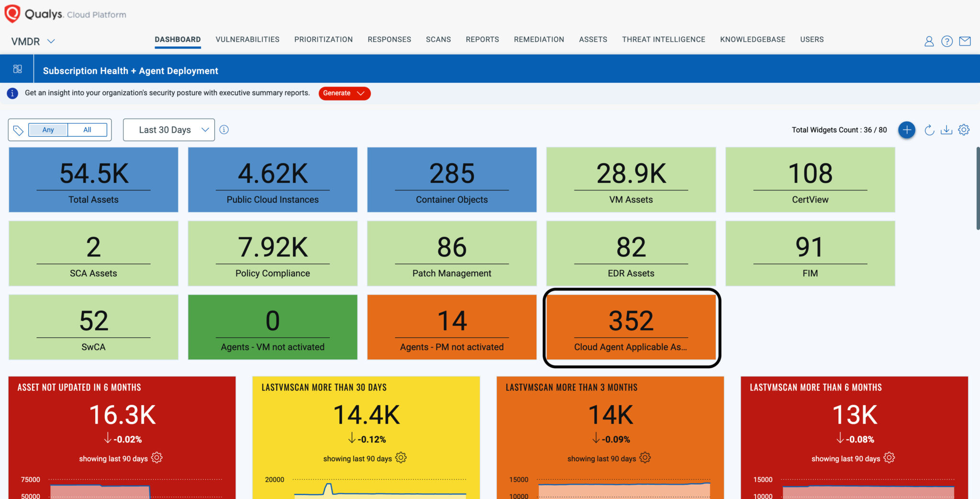
Task: Select Any tag matching mode
Action: [x=48, y=130]
